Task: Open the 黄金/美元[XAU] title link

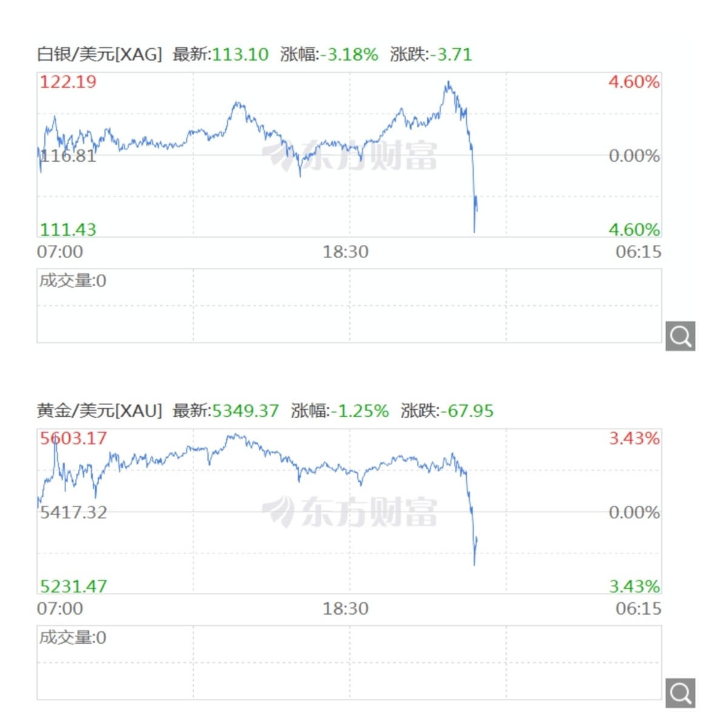Action: pos(99,411)
